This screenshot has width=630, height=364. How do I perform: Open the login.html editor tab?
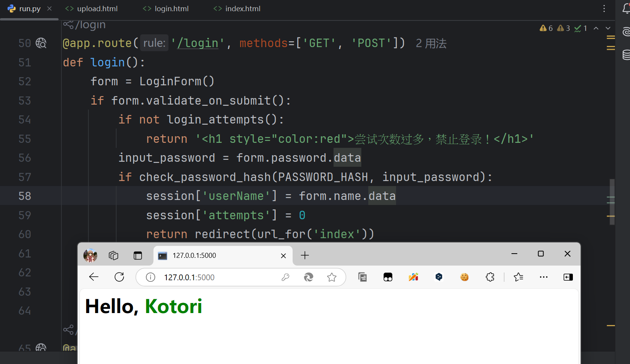pos(166,8)
